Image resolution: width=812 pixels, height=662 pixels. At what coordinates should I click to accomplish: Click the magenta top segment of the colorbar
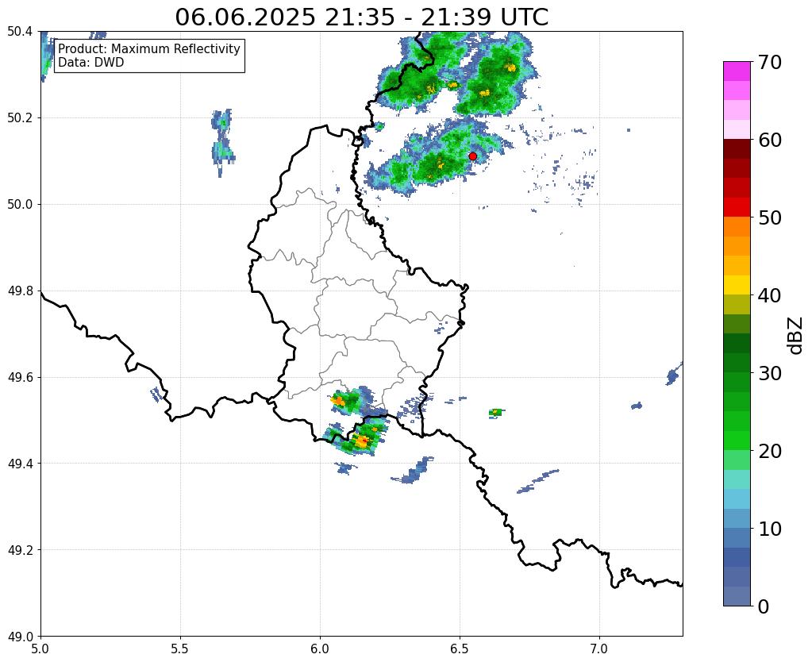coord(737,71)
